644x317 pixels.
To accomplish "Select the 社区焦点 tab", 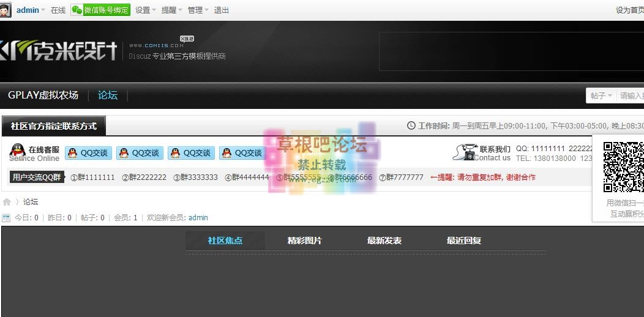I will [x=225, y=241].
